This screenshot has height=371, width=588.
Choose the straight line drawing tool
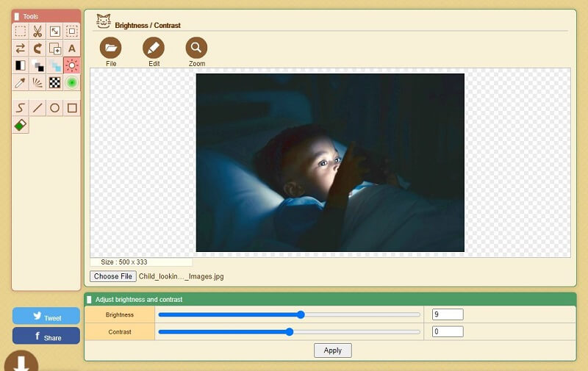click(37, 108)
